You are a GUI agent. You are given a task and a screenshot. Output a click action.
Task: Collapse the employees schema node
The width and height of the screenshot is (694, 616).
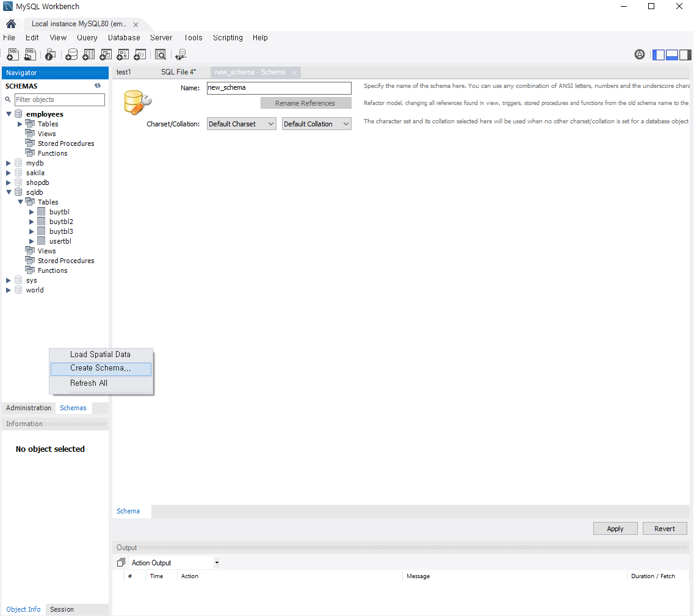(9, 114)
